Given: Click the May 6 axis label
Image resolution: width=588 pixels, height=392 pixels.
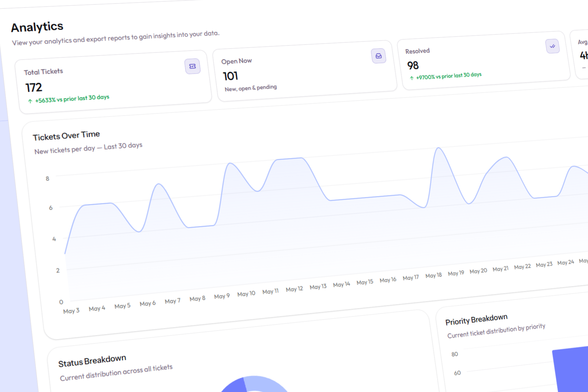Looking at the screenshot, I should click(148, 303).
